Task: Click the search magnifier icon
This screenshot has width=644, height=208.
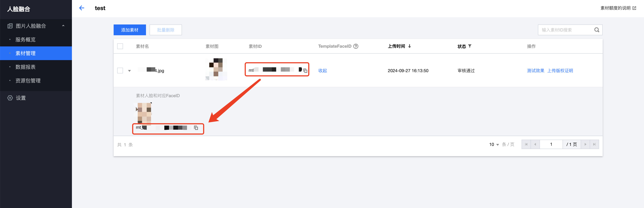Action: click(x=597, y=30)
